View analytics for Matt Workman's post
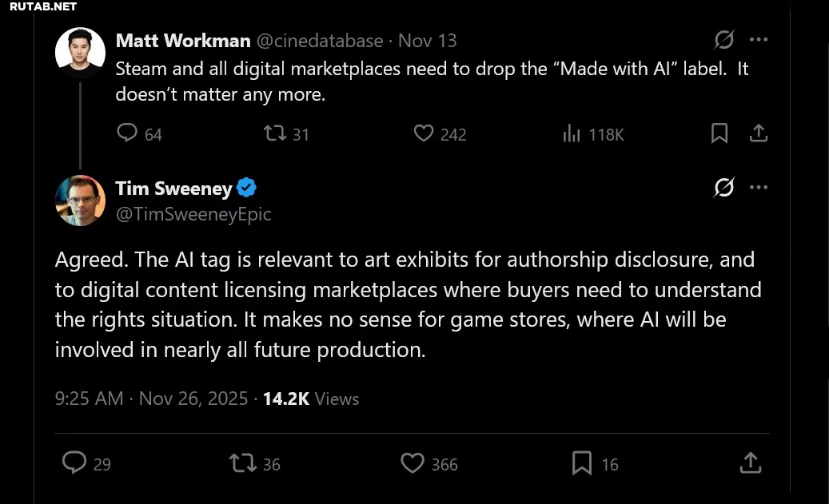Screen dimensions: 829x504 click(572, 134)
